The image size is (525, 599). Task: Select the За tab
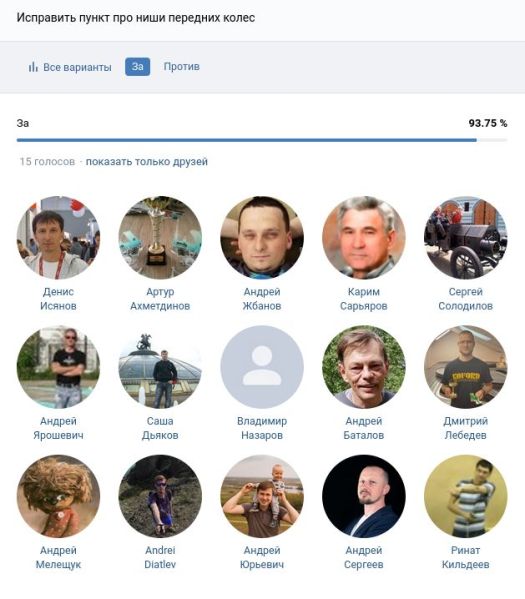[x=138, y=66]
